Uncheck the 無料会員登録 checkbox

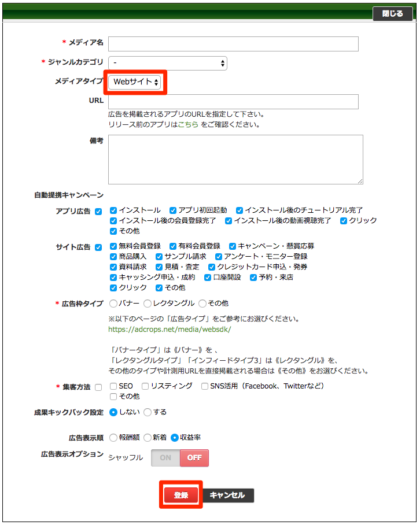click(113, 246)
